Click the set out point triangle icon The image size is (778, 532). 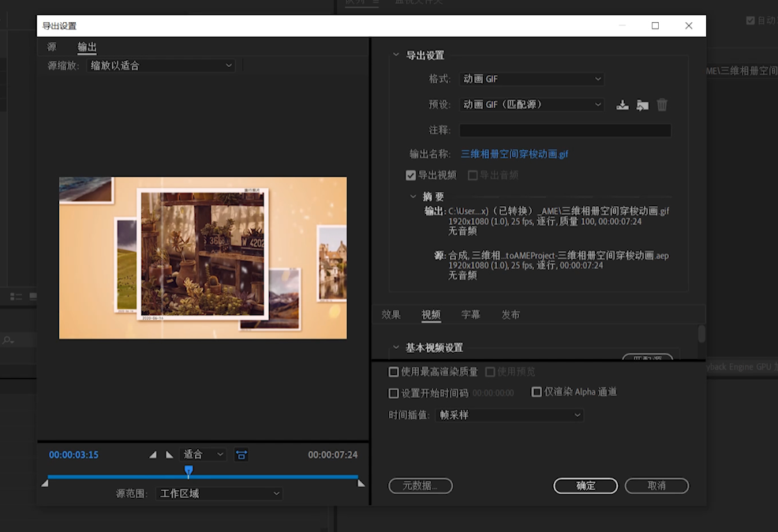point(170,455)
